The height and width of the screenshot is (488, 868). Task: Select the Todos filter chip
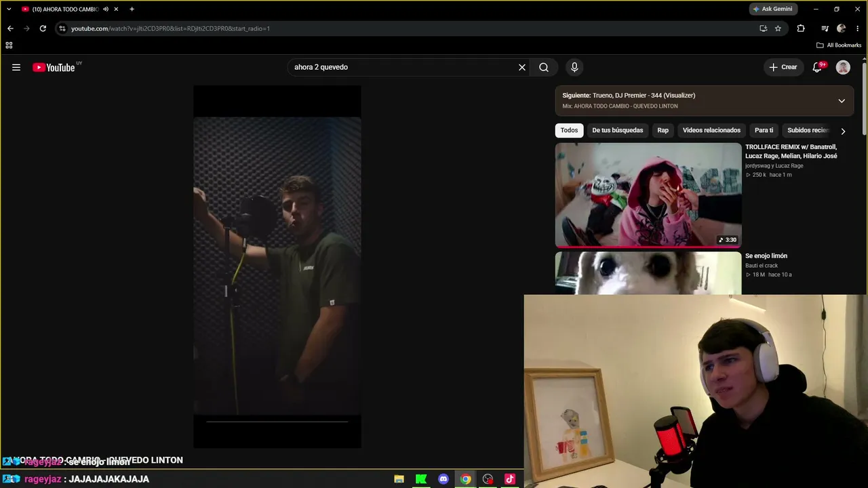[x=570, y=130]
